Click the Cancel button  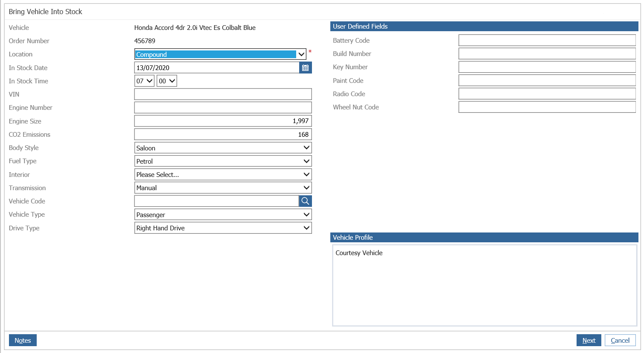pyautogui.click(x=620, y=340)
